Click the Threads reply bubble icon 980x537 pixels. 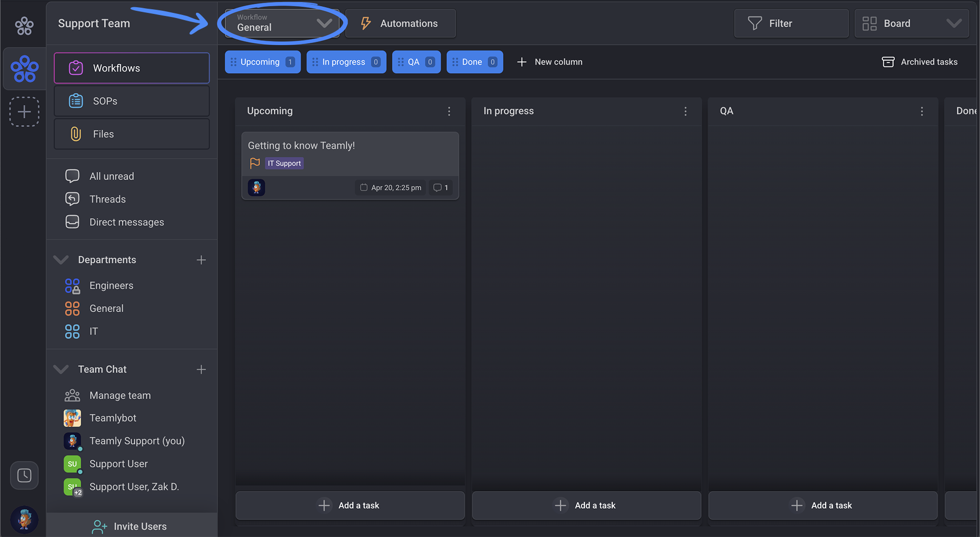(72, 199)
